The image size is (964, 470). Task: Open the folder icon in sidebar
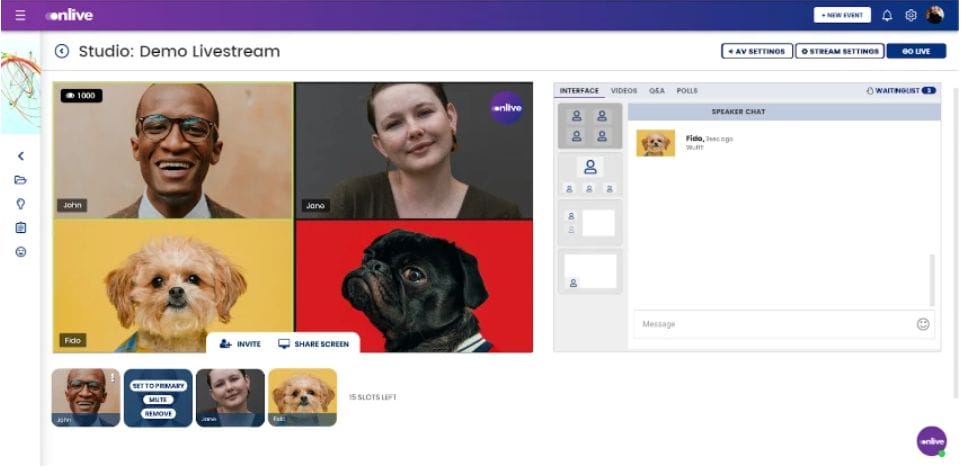20,180
